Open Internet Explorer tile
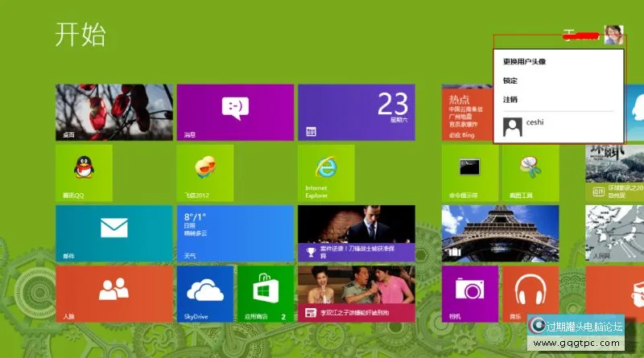 [325, 172]
